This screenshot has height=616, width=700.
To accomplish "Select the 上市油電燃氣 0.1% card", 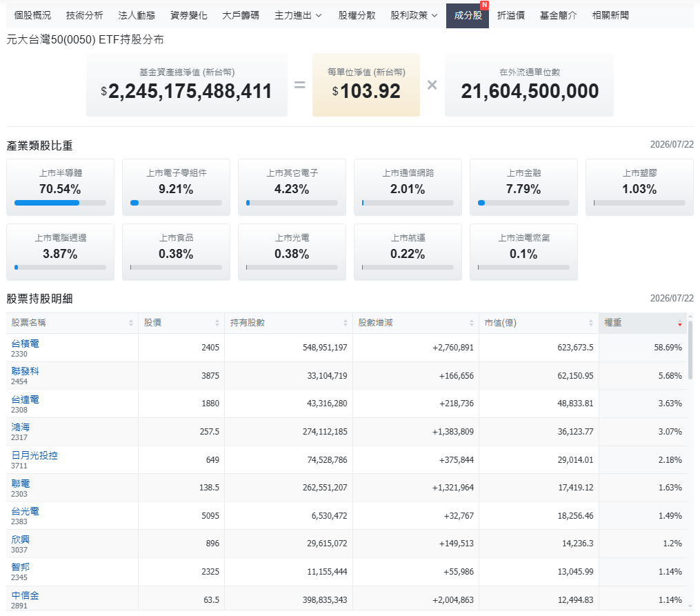I will click(x=523, y=252).
